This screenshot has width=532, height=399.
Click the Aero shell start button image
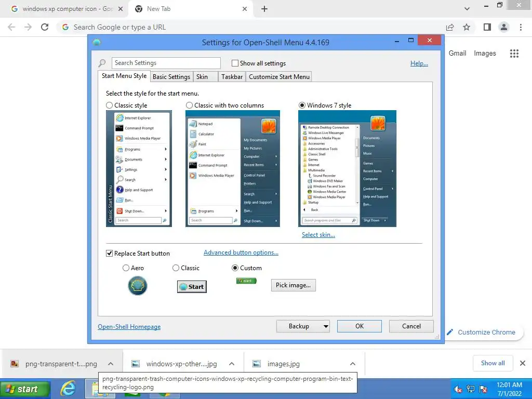(x=137, y=286)
